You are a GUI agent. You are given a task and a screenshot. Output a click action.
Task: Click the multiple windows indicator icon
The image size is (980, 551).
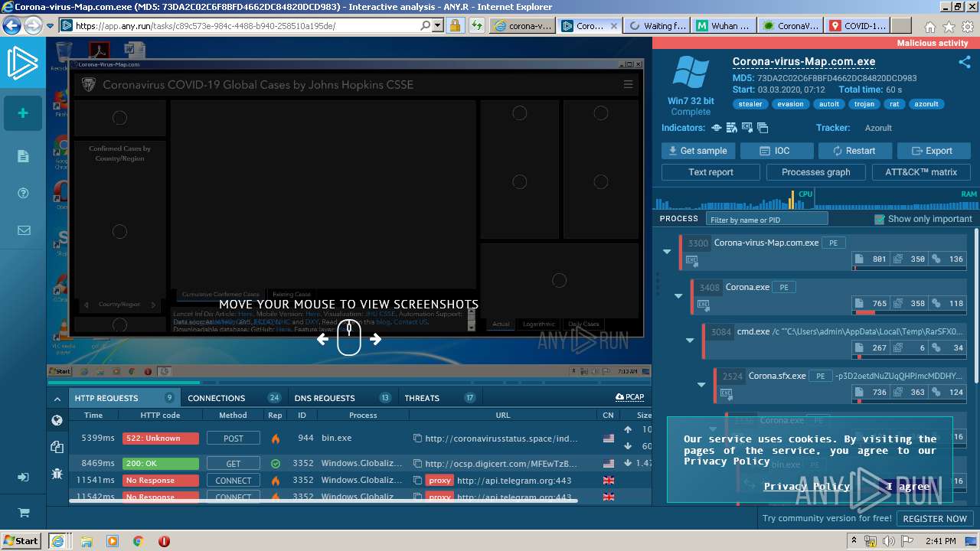763,128
